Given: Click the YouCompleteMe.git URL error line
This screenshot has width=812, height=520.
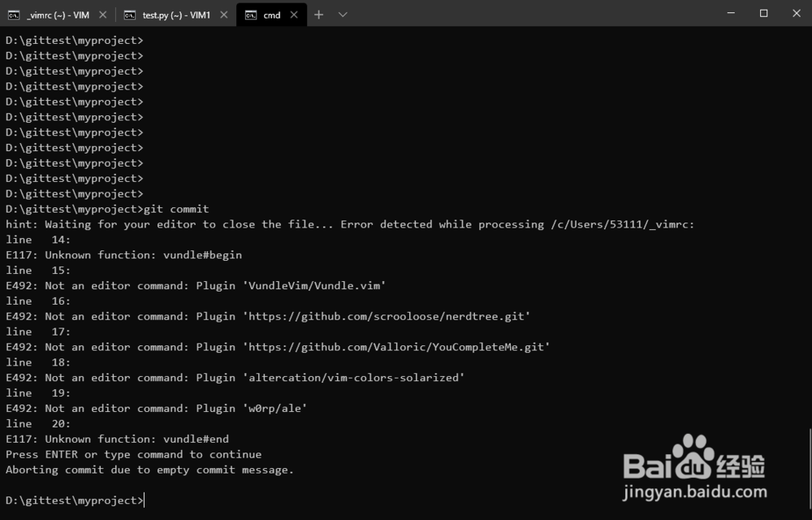Looking at the screenshot, I should point(278,347).
